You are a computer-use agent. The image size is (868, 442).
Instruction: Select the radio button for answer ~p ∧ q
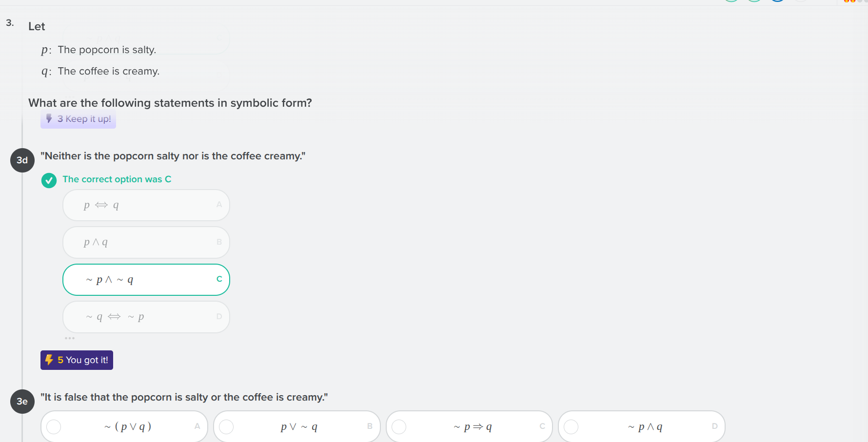[572, 426]
